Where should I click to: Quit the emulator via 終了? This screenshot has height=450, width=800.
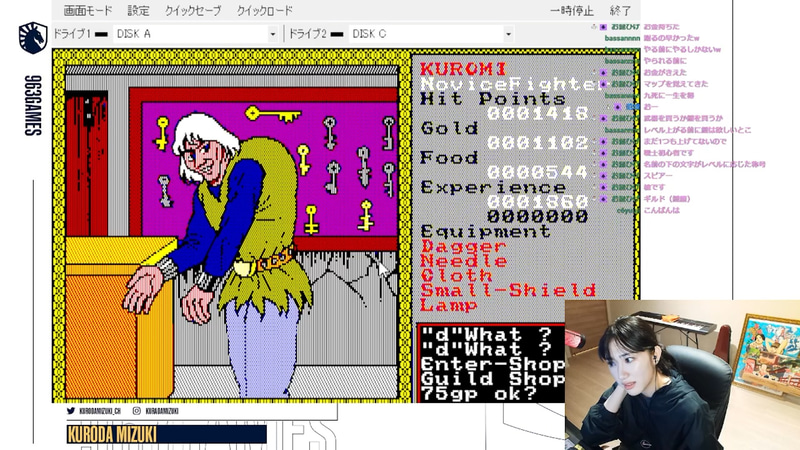[620, 11]
